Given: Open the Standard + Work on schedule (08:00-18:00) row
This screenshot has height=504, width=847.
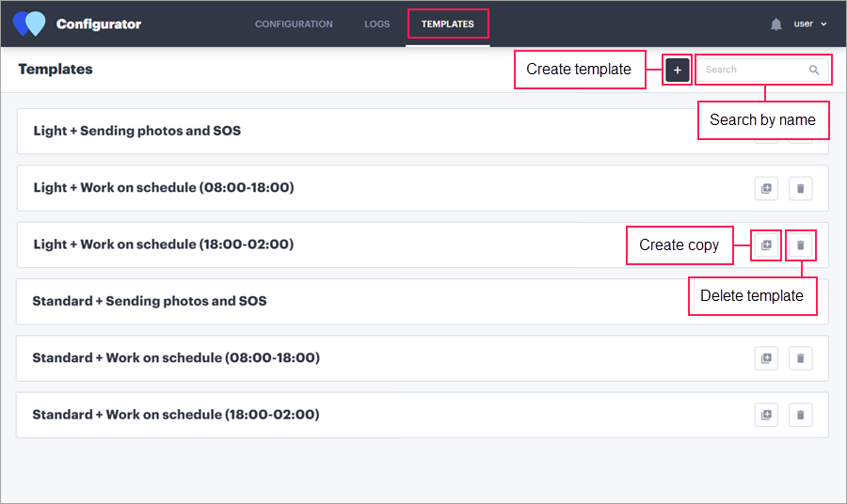Looking at the screenshot, I should tap(176, 358).
